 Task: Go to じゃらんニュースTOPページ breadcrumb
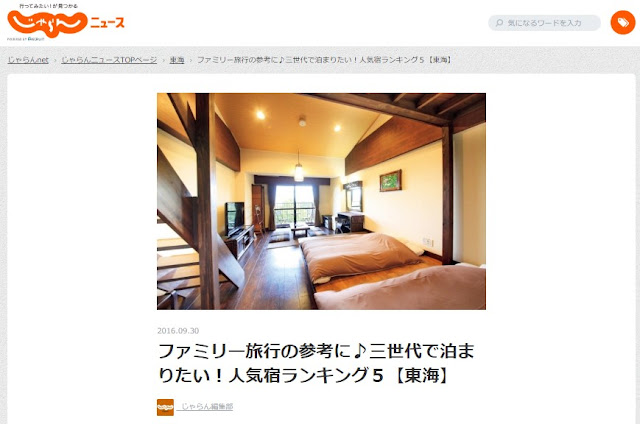coord(109,60)
